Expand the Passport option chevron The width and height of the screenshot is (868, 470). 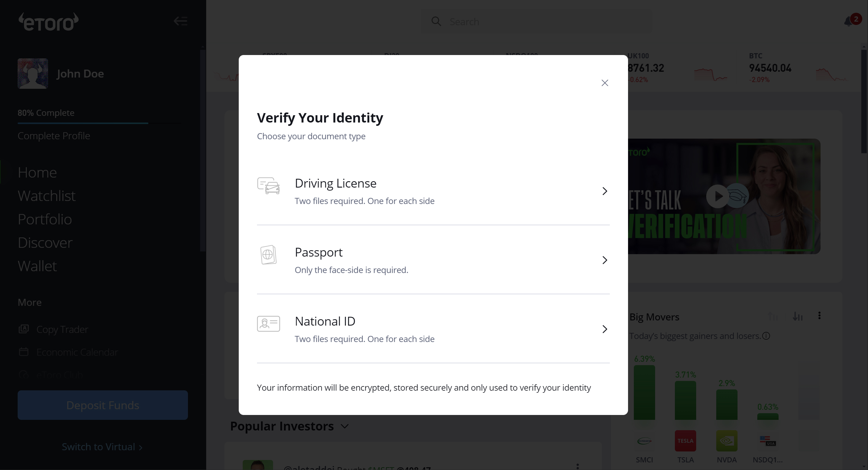click(605, 260)
